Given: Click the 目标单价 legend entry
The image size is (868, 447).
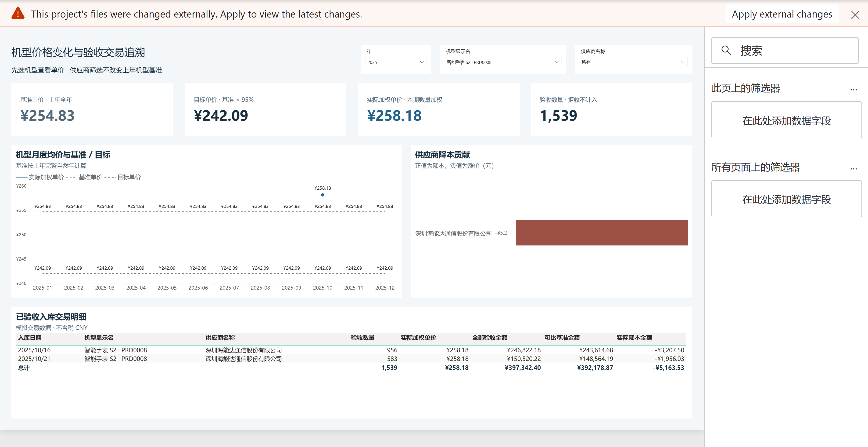Looking at the screenshot, I should click(123, 177).
